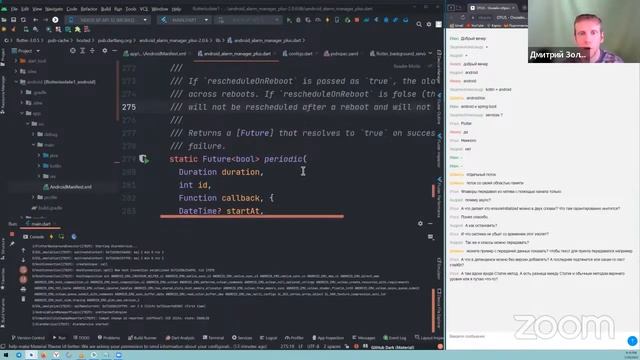Open the Build menu
This screenshot has height=360, width=640.
(x=106, y=9)
